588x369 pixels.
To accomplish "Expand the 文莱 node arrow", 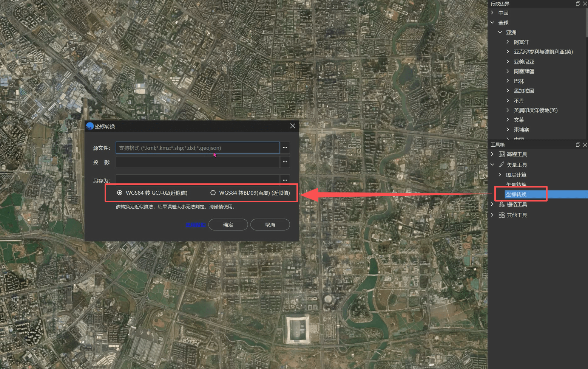I will [508, 120].
